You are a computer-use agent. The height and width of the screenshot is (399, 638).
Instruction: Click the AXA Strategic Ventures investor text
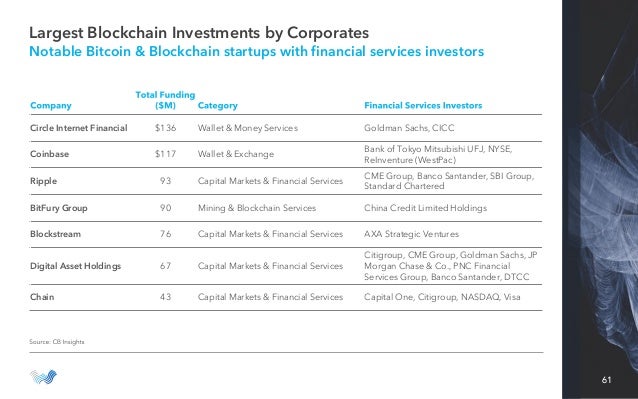click(411, 234)
